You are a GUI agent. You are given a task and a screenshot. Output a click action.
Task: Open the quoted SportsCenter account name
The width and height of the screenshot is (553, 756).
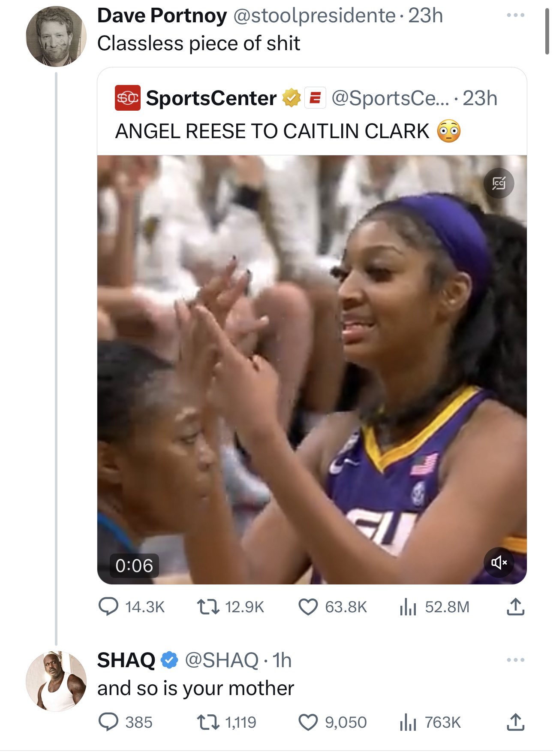[211, 98]
